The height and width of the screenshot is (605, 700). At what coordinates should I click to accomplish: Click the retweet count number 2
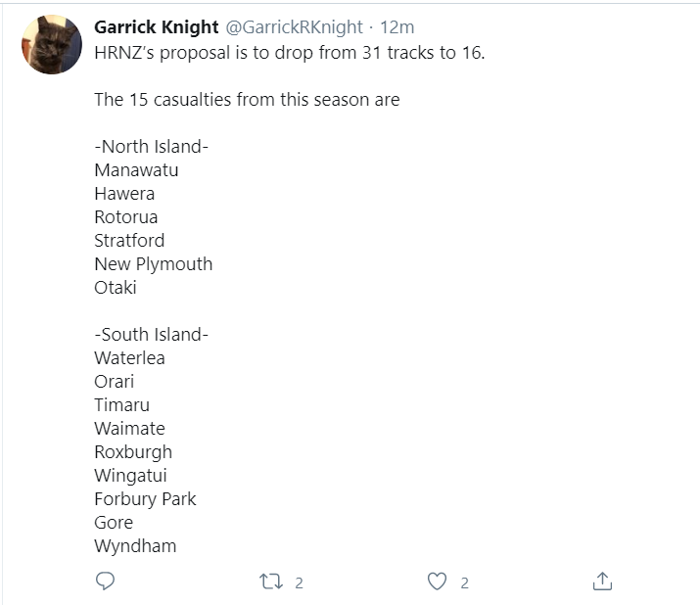(300, 582)
